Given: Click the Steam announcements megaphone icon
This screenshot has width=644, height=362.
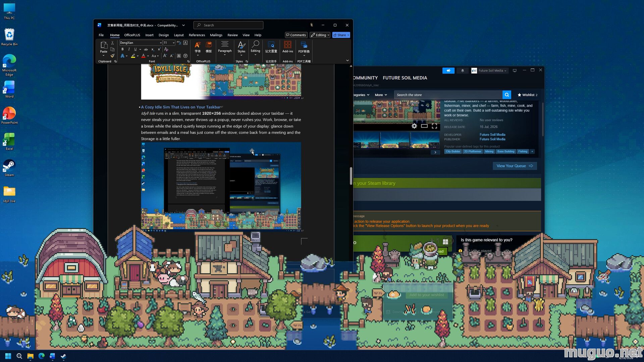Looking at the screenshot, I should coord(448,70).
